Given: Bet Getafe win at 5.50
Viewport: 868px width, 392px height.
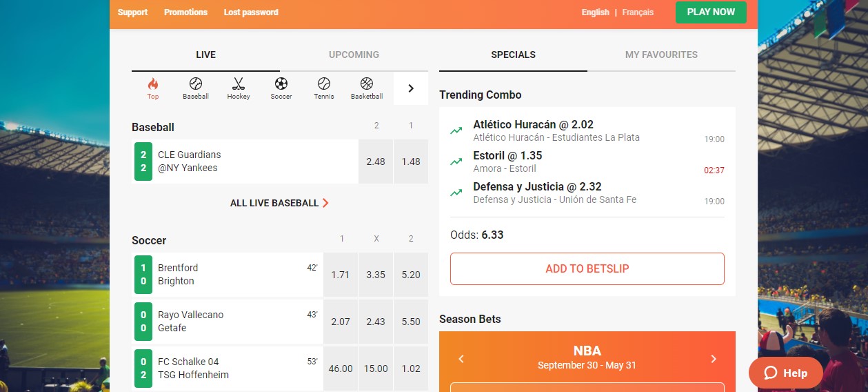Looking at the screenshot, I should (x=411, y=322).
